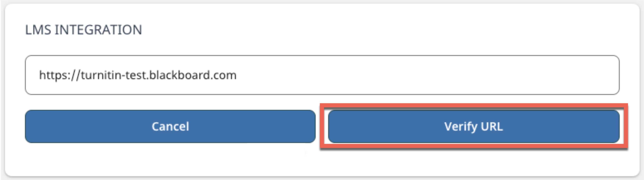
Task: Click the "Cancel" label text
Action: coord(170,126)
